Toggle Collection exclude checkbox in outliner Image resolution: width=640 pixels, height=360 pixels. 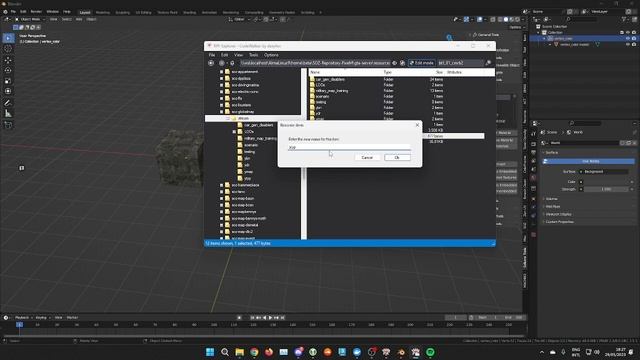(x=622, y=32)
